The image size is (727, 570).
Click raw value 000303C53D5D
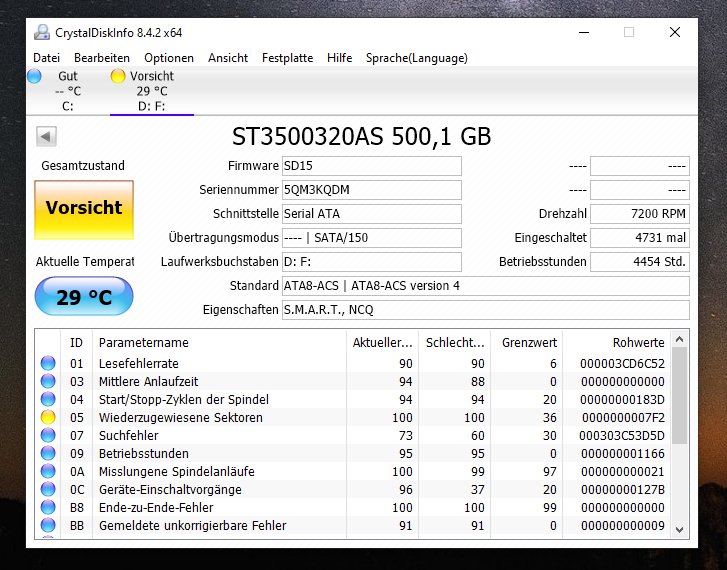tap(622, 436)
